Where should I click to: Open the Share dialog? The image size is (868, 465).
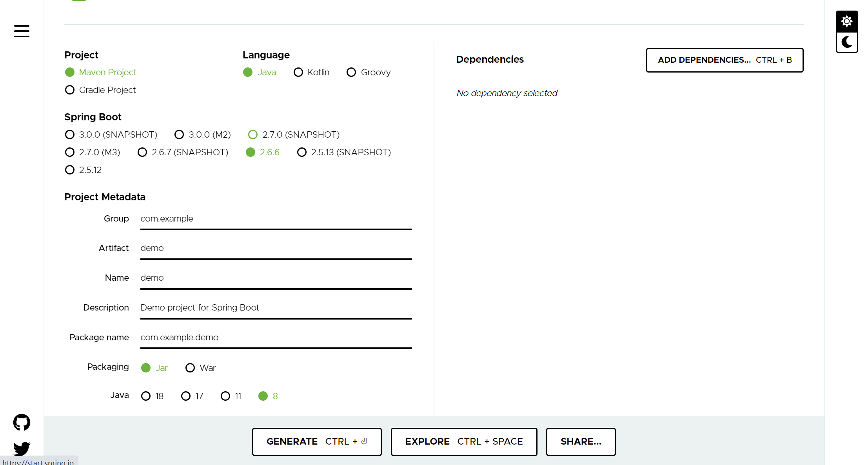coord(581,441)
